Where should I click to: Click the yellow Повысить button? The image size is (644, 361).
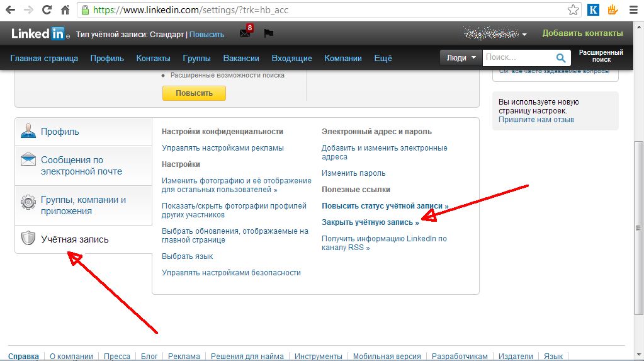194,93
